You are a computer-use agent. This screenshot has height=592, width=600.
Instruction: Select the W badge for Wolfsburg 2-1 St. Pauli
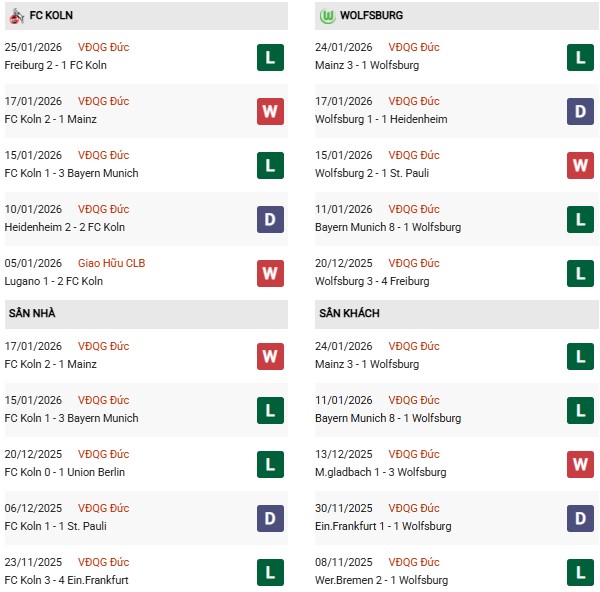(x=580, y=165)
